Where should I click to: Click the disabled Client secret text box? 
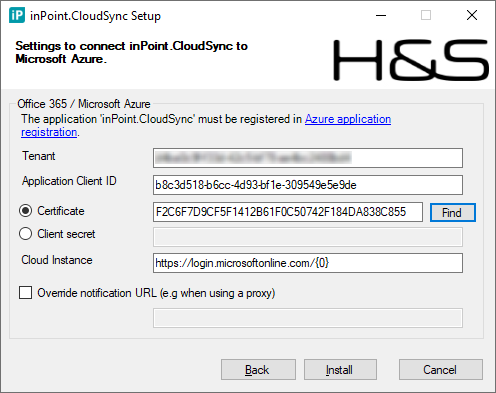point(308,237)
